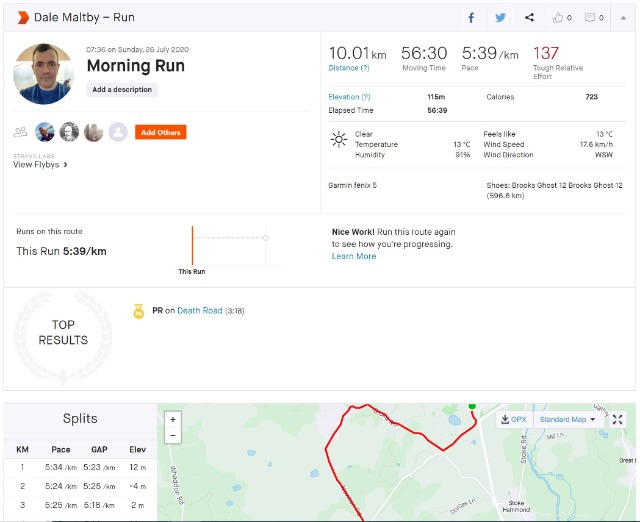
Task: Open the Elevation (?) help link
Action: tap(350, 97)
